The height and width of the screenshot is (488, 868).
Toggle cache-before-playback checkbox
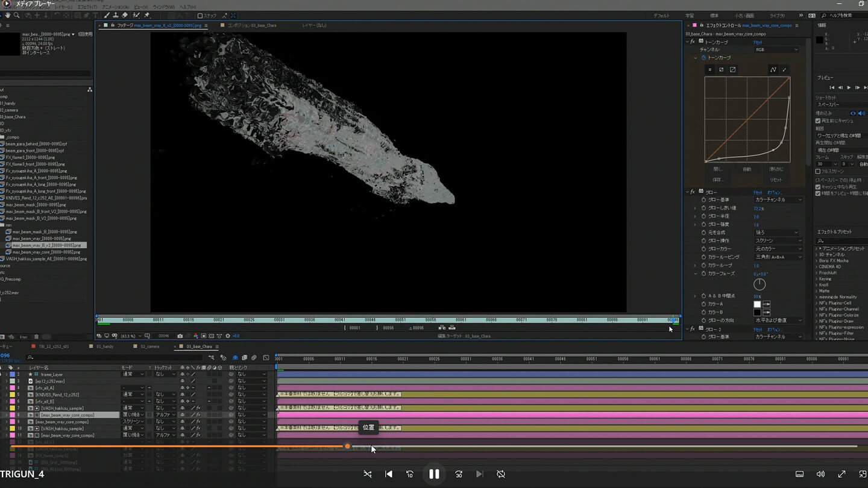click(818, 120)
